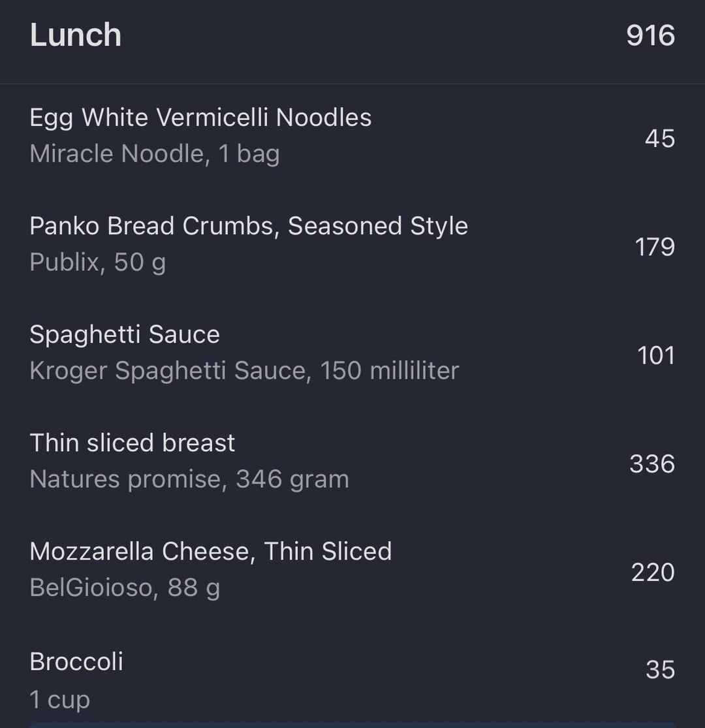The image size is (705, 728).
Task: Open the Panko Bread Crumbs, Seasoned Style entry
Action: (249, 226)
